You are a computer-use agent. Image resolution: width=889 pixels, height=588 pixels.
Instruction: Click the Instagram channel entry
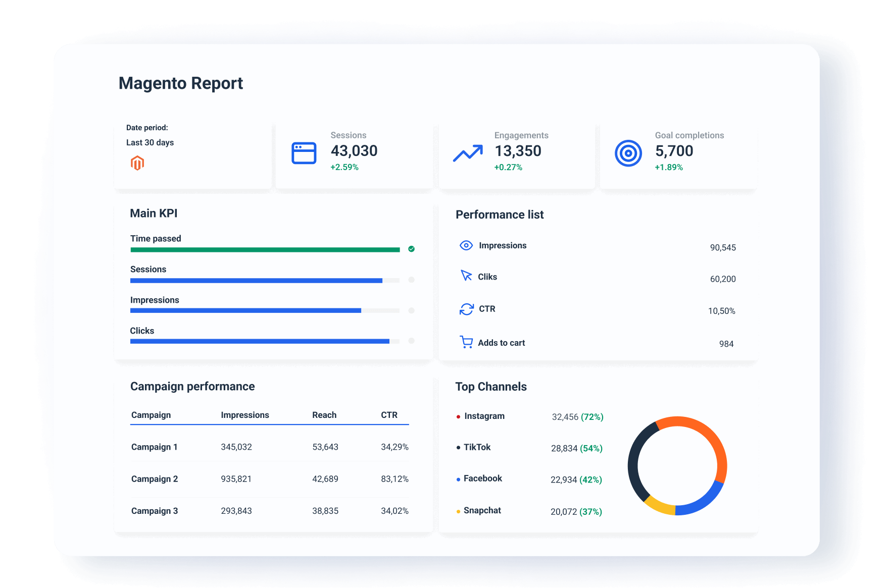point(483,416)
